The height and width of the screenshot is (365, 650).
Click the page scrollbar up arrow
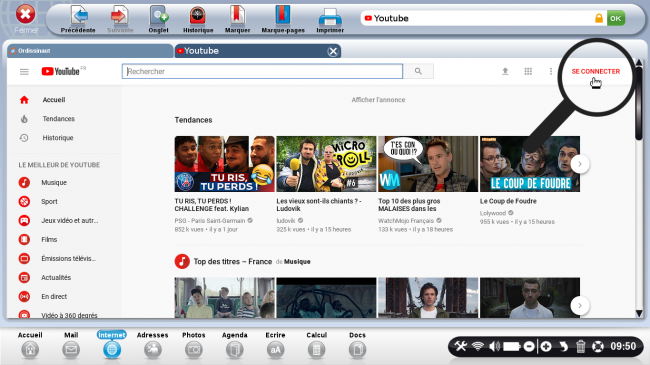coord(639,63)
